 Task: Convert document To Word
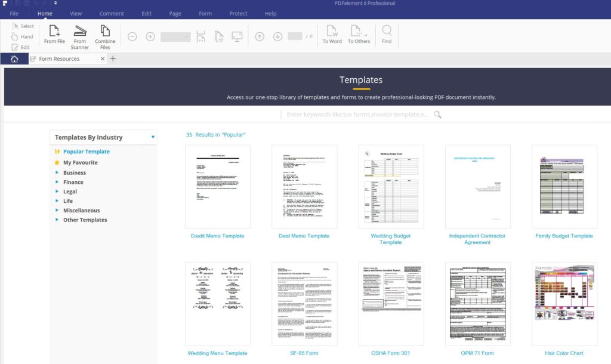click(332, 34)
